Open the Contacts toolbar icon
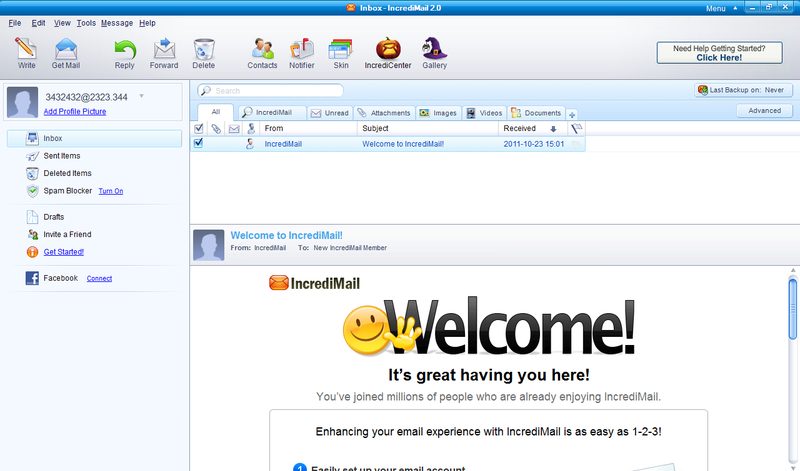Viewport: 800px width, 471px height. click(263, 48)
